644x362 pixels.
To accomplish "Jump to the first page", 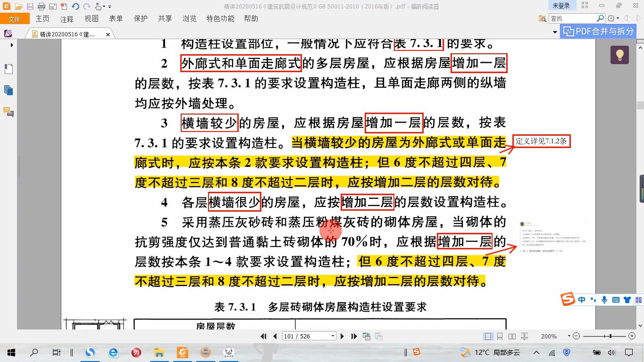I will tap(263, 336).
